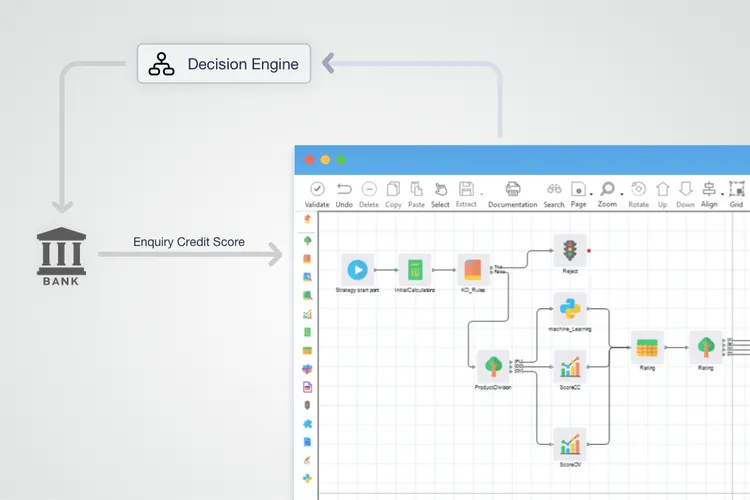Screen dimensions: 750x500
Task: Open the ScoreCC chart node
Action: point(570,366)
